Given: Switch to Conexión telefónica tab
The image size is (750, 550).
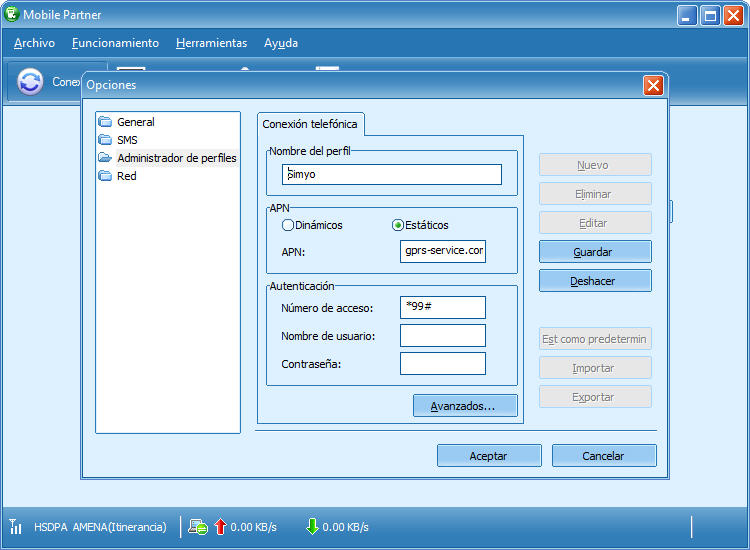Looking at the screenshot, I should [310, 124].
